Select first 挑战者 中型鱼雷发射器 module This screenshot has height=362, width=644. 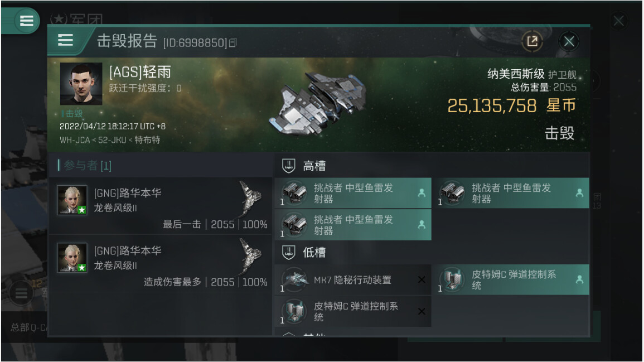(x=353, y=193)
